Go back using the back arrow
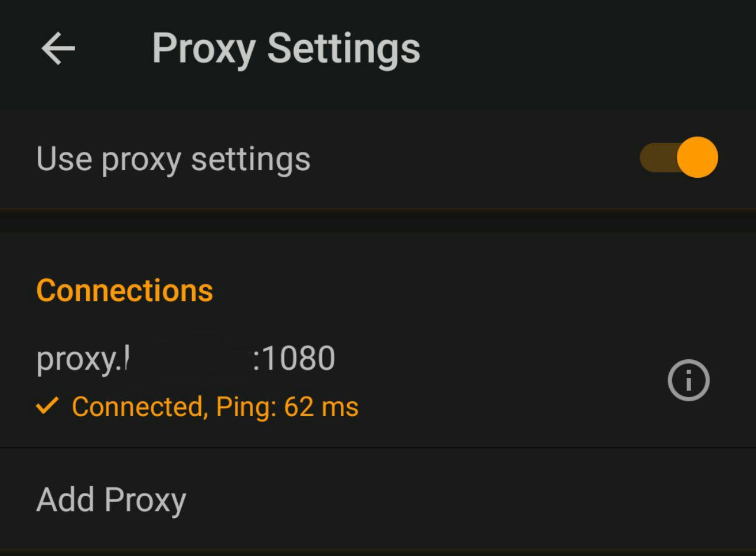Viewport: 756px width, 556px height. pos(58,48)
